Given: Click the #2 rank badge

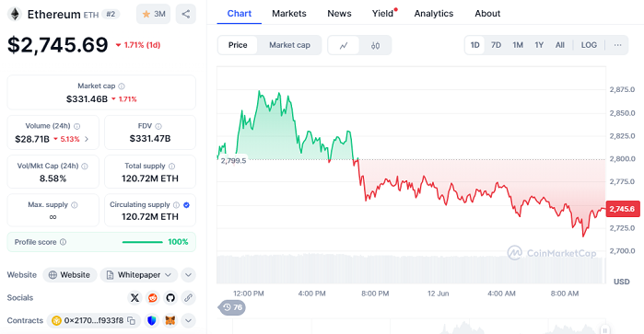Looking at the screenshot, I should pyautogui.click(x=111, y=14).
